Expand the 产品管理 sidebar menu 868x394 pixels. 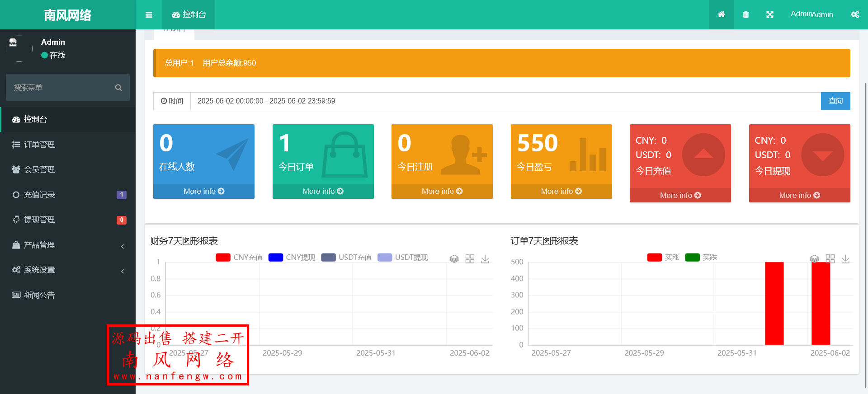pyautogui.click(x=68, y=245)
